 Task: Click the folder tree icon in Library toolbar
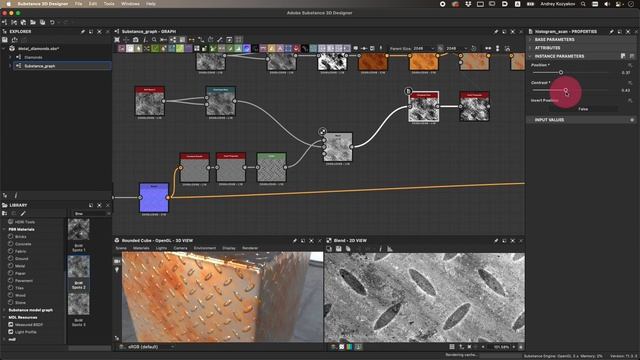pos(4,213)
